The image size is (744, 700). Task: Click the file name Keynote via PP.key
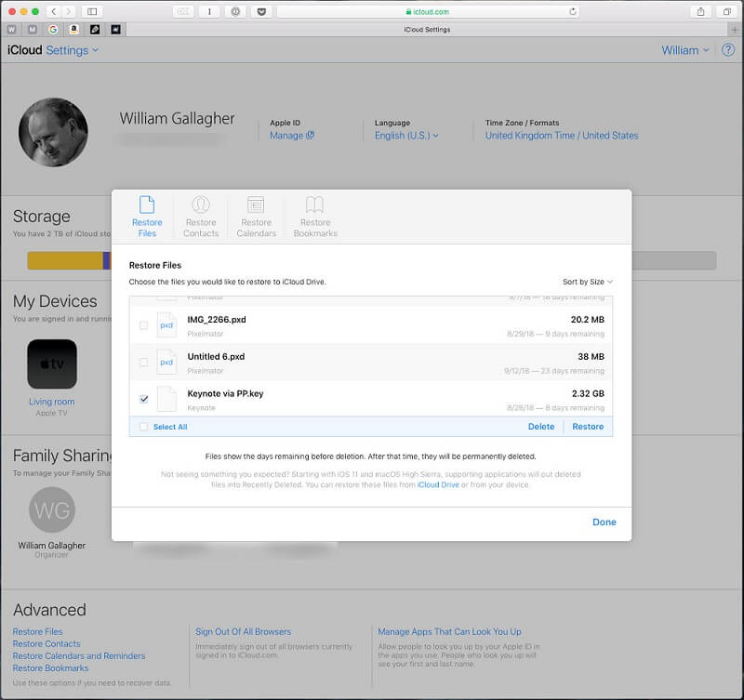coord(225,393)
